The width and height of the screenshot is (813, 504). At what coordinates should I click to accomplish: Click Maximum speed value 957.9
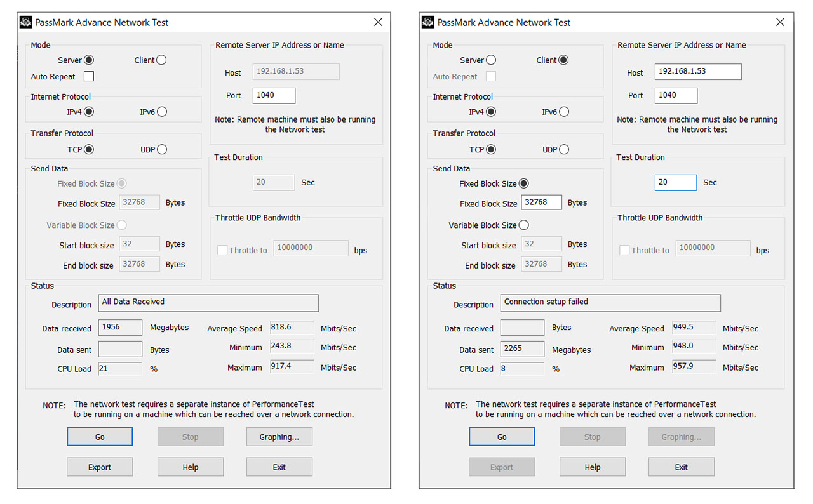click(x=694, y=367)
